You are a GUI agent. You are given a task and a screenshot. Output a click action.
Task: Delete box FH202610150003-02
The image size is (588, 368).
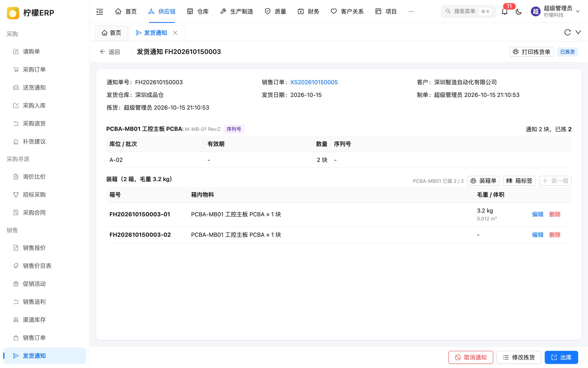[x=555, y=235]
